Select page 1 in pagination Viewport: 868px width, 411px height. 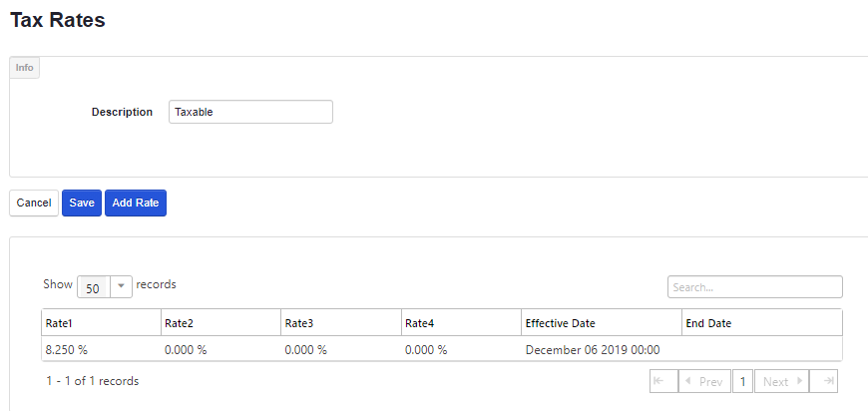click(x=742, y=381)
